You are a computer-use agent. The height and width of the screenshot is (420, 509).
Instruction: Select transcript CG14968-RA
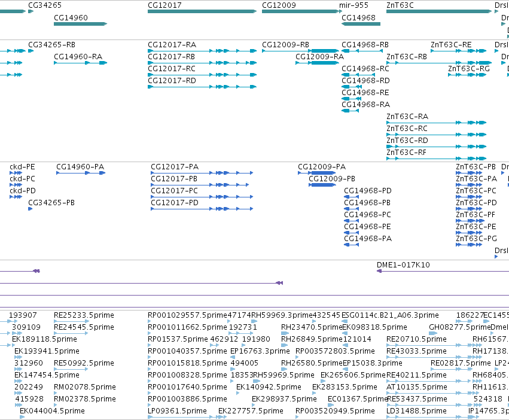[366, 105]
